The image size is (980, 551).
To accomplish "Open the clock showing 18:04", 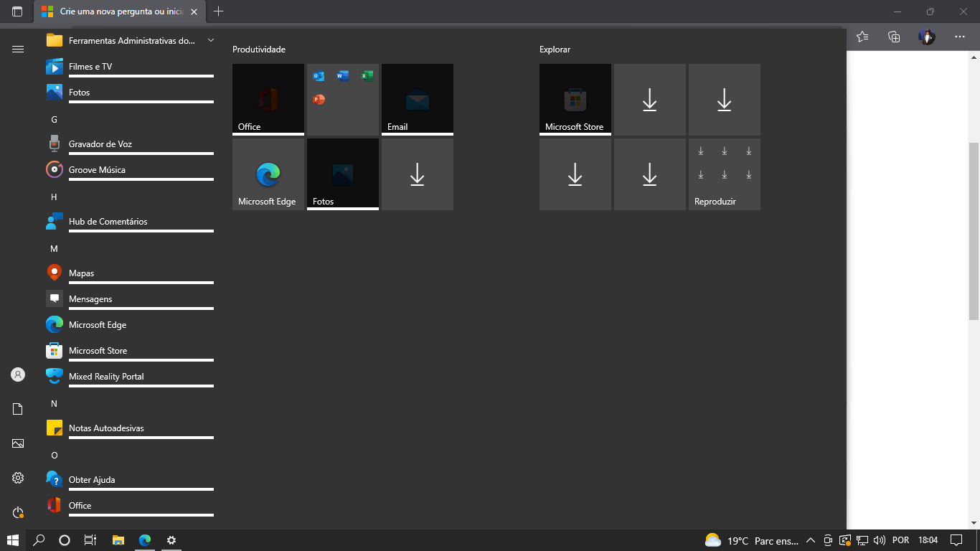I will click(928, 540).
